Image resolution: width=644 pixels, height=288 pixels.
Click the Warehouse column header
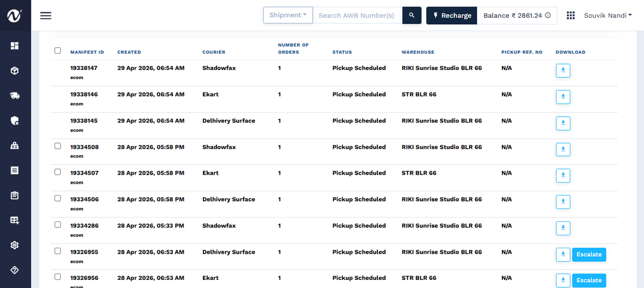click(x=418, y=52)
